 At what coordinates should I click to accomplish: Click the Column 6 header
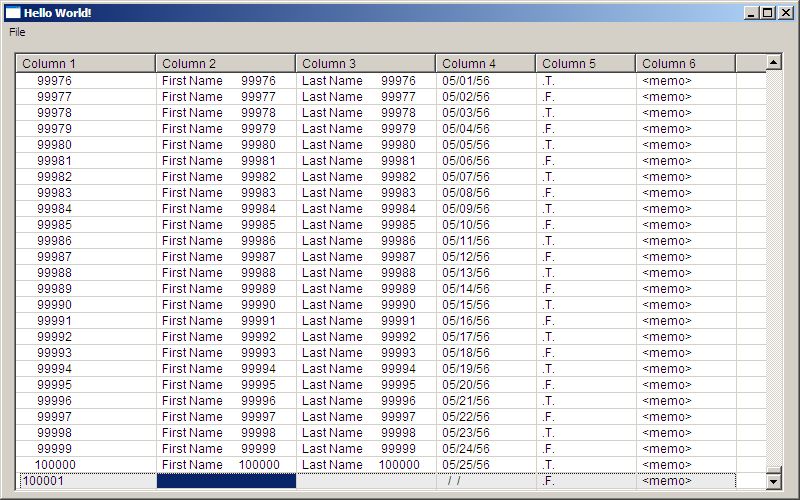(x=685, y=64)
